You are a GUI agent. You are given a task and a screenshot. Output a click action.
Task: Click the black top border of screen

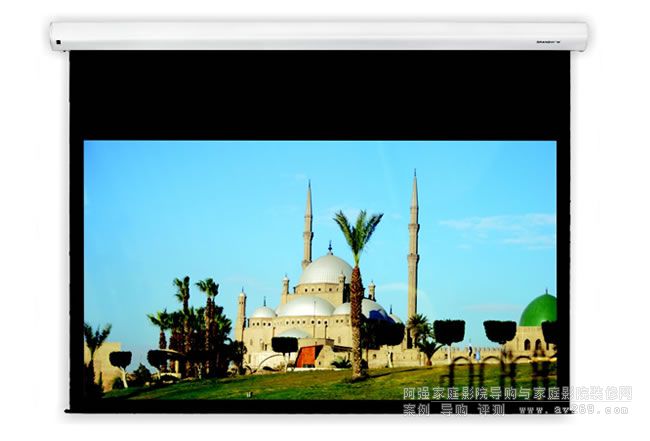[x=318, y=95]
